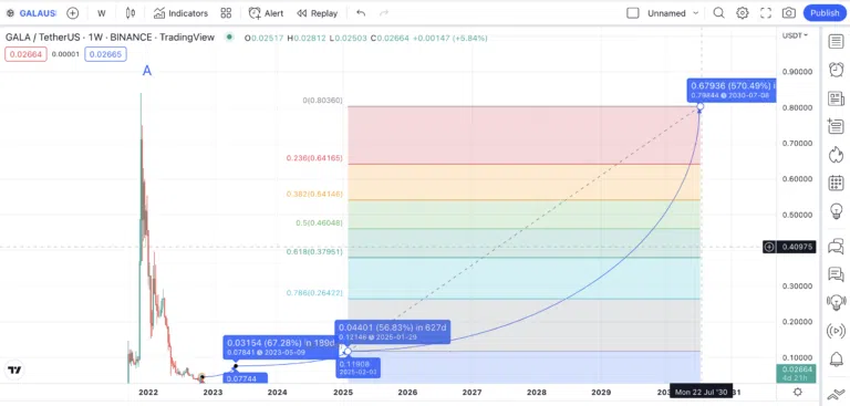Open the calendar panel
Screen dimensions: 850x406
836,183
